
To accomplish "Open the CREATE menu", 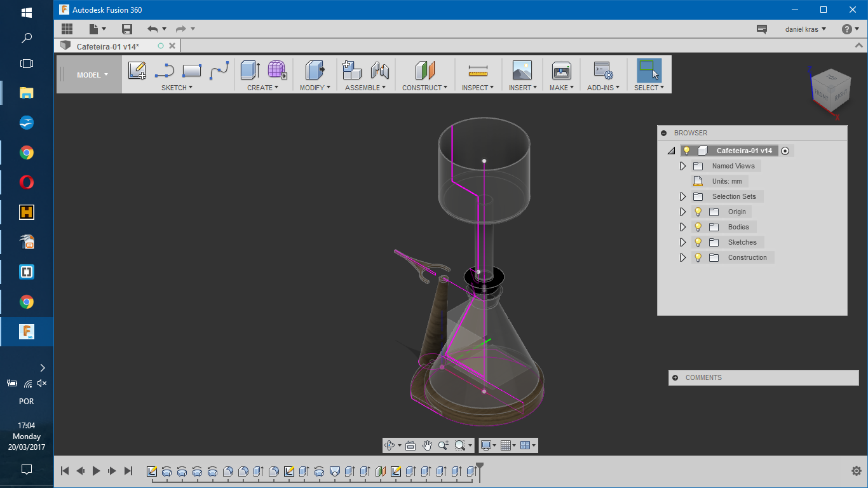I will coord(262,88).
